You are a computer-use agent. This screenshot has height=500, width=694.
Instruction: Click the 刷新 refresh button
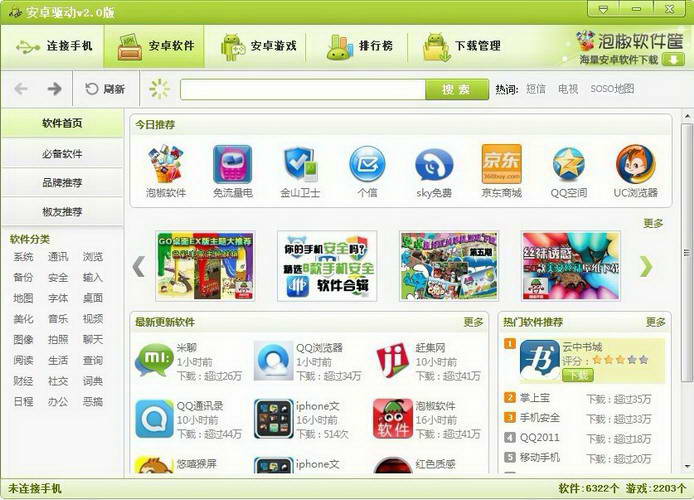tap(105, 89)
